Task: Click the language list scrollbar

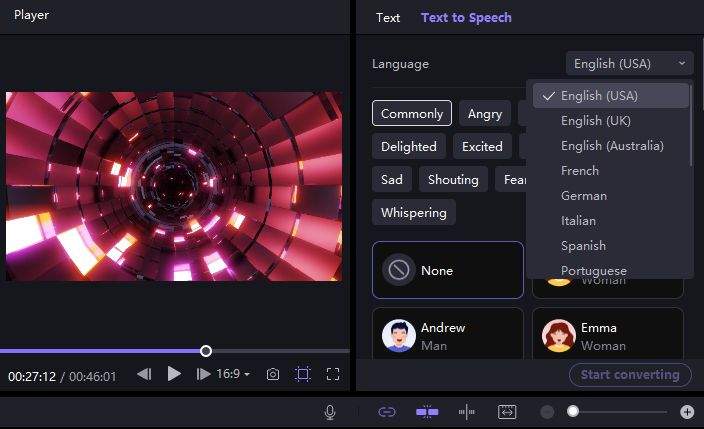Action: 691,126
